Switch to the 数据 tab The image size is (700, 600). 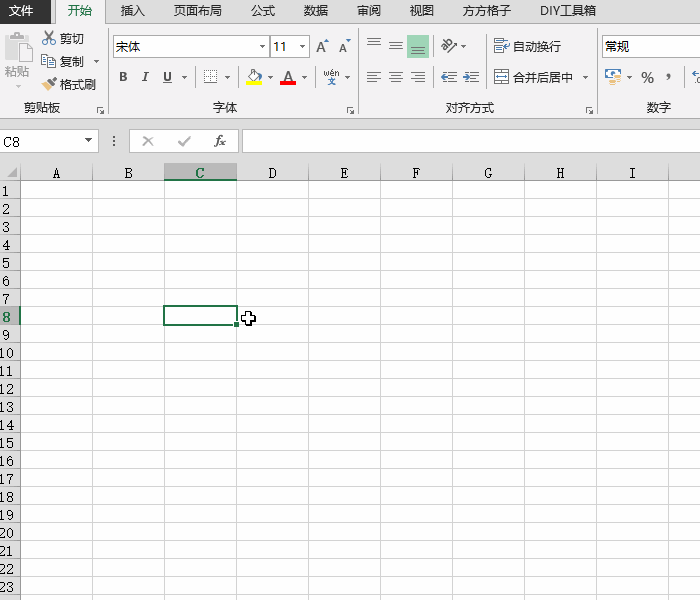tap(316, 10)
